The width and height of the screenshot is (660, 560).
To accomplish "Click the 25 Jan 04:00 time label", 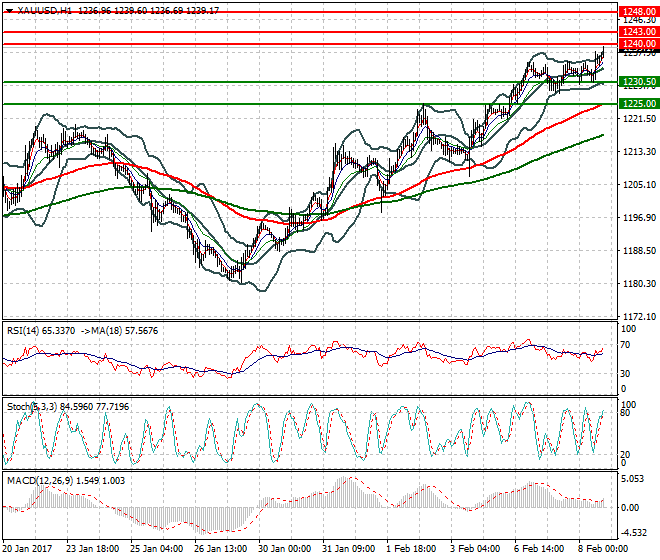I will [157, 549].
